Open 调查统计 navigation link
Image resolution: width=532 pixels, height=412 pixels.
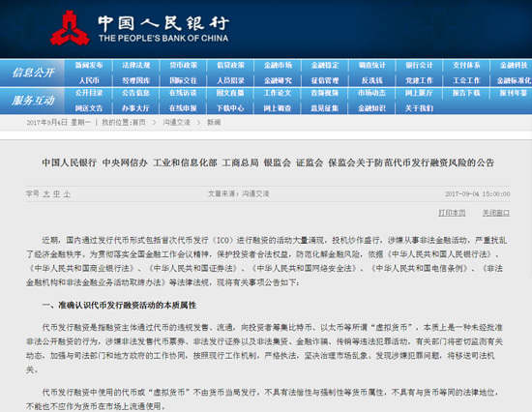[x=372, y=65]
